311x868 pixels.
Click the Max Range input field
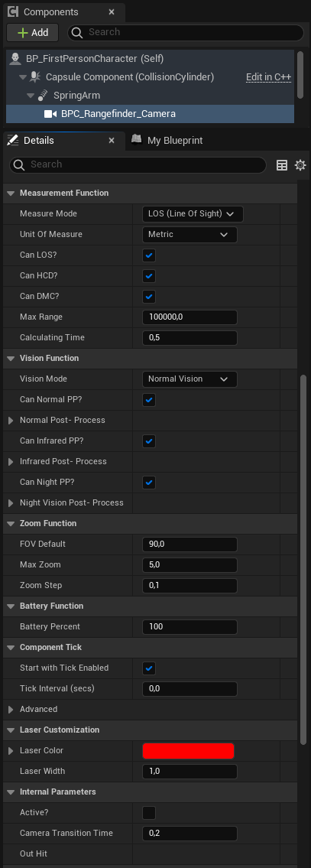(x=190, y=317)
